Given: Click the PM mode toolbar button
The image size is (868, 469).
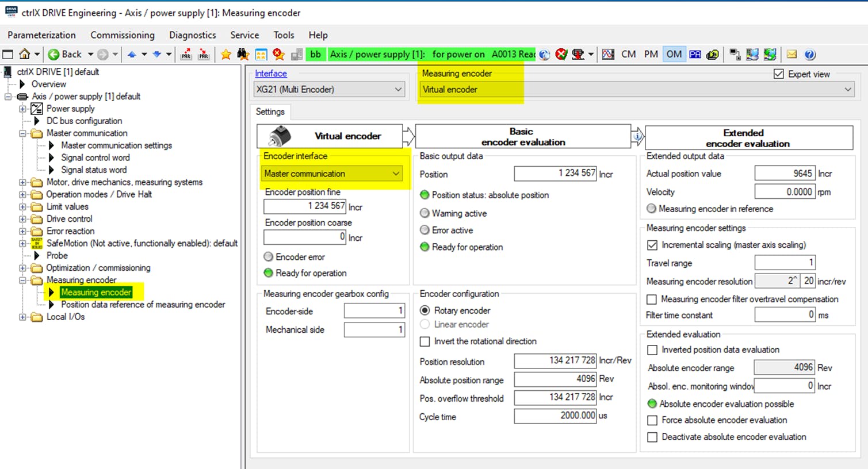Looking at the screenshot, I should [x=651, y=54].
